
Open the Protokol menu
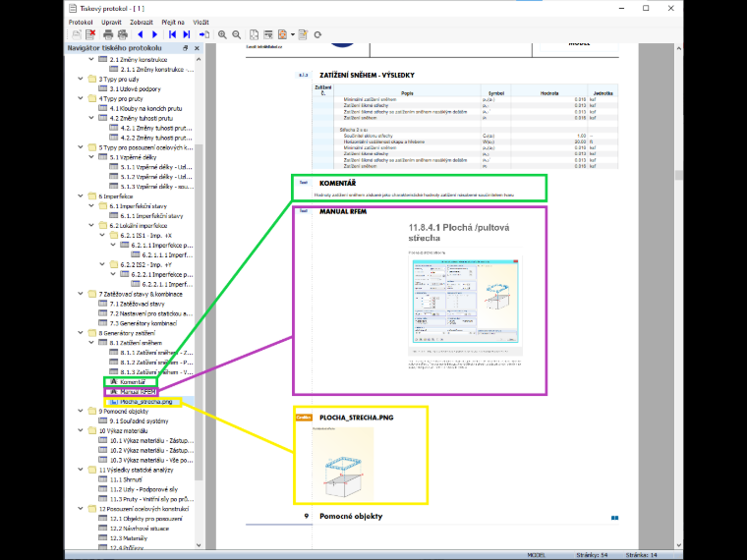[81, 22]
